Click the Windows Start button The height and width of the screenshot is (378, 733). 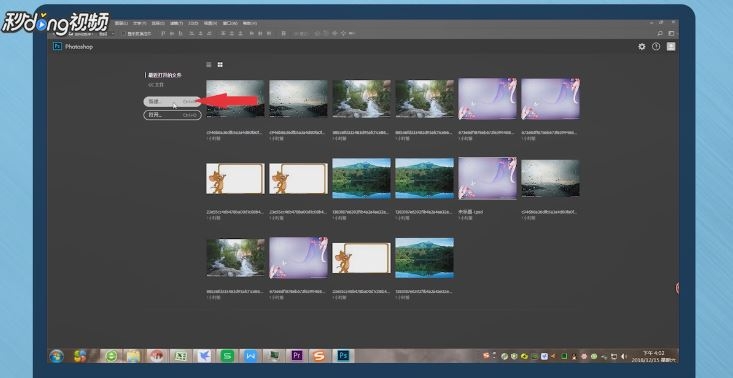click(57, 356)
